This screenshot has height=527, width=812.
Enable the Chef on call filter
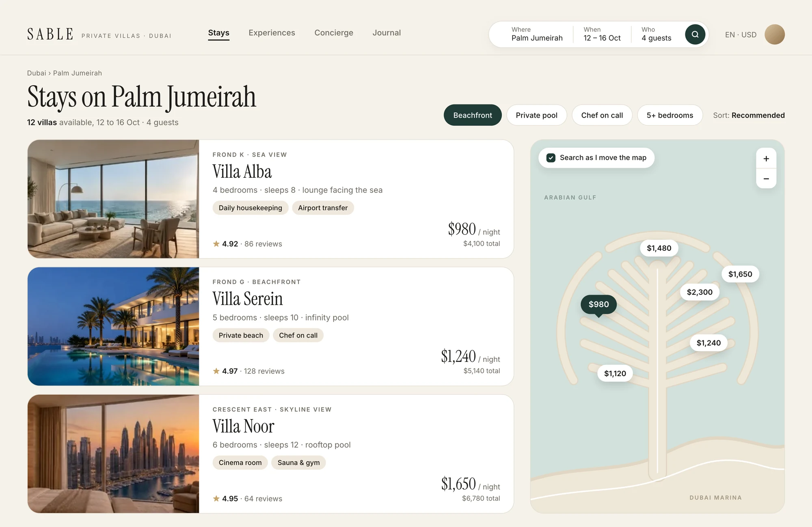602,115
